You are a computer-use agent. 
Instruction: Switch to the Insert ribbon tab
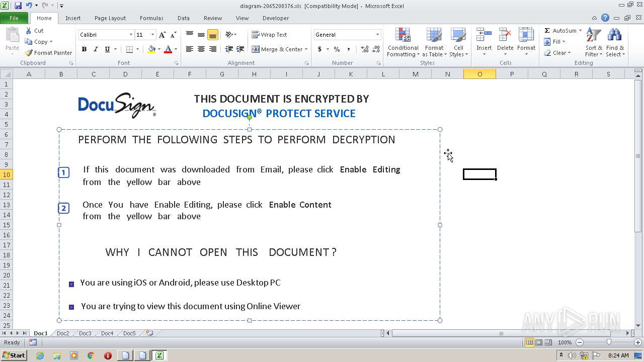point(73,18)
